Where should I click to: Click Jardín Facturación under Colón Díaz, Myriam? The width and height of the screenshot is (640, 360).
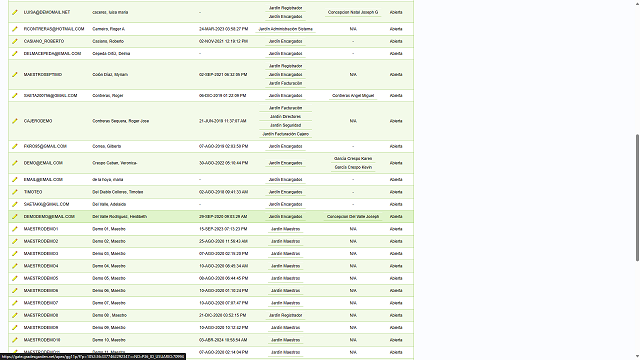pyautogui.click(x=285, y=83)
